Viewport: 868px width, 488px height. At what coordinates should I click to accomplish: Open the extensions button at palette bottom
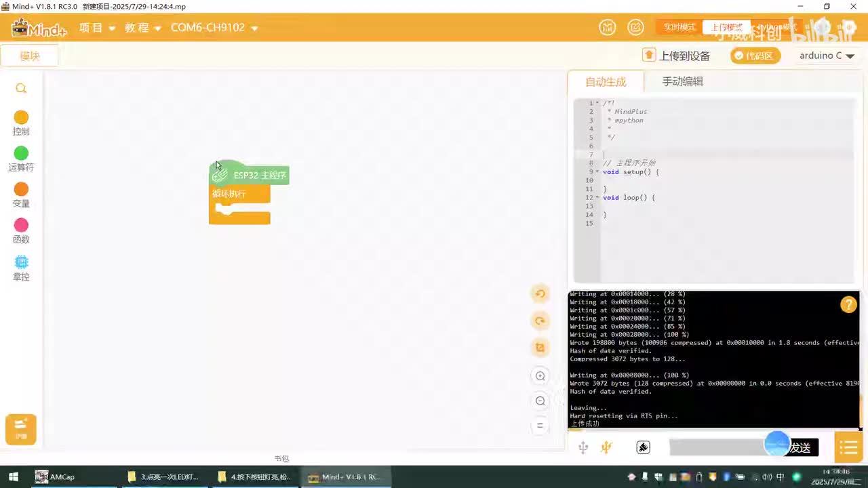coord(21,430)
